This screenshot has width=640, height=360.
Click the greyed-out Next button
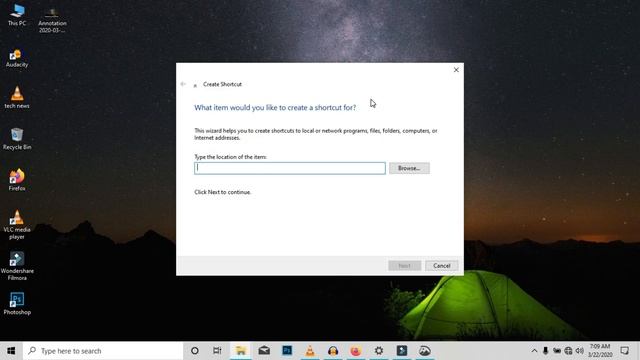click(404, 266)
